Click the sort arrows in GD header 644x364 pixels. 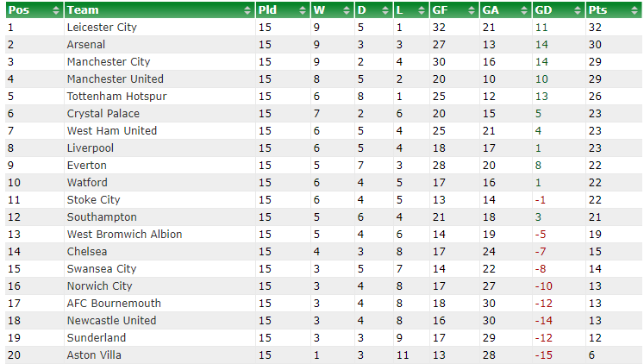pyautogui.click(x=578, y=10)
